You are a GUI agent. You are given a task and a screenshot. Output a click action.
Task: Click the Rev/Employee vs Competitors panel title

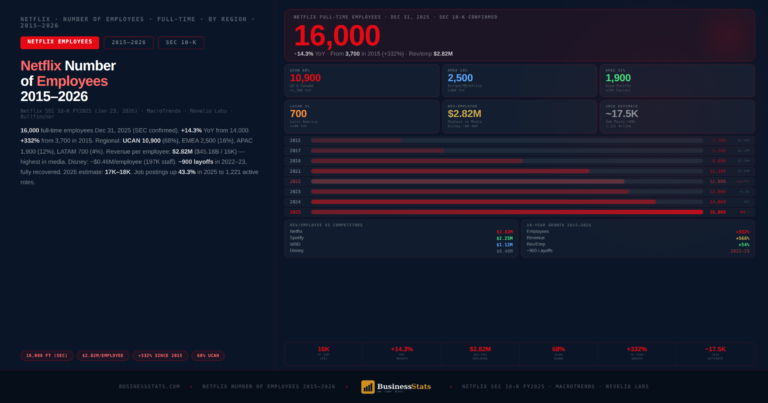[326, 225]
